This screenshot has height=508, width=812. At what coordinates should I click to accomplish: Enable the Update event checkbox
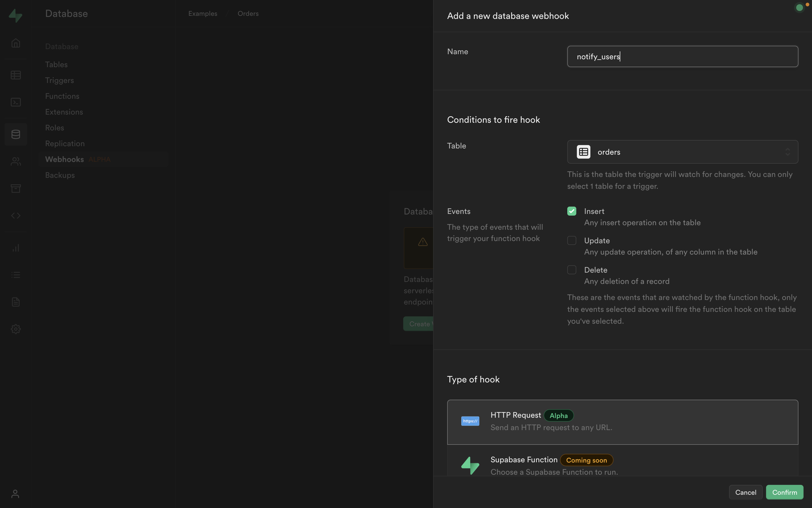pyautogui.click(x=572, y=240)
